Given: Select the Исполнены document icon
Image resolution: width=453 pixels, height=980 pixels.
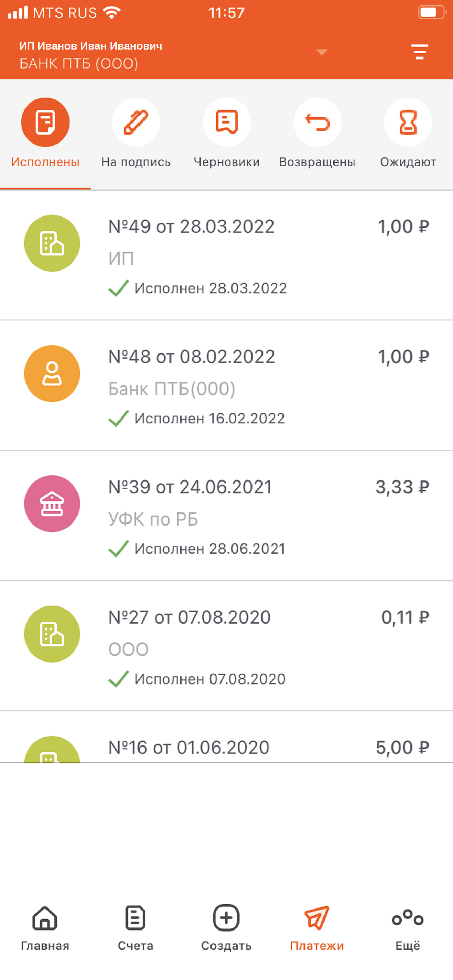Looking at the screenshot, I should coord(45,122).
